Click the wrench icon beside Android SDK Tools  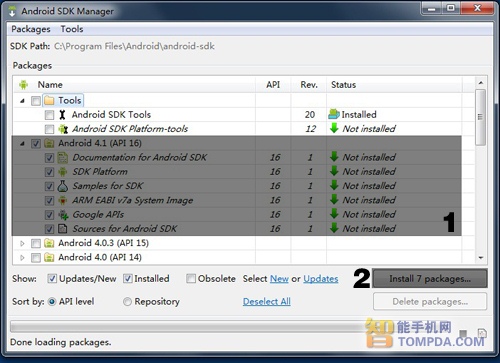pyautogui.click(x=62, y=115)
